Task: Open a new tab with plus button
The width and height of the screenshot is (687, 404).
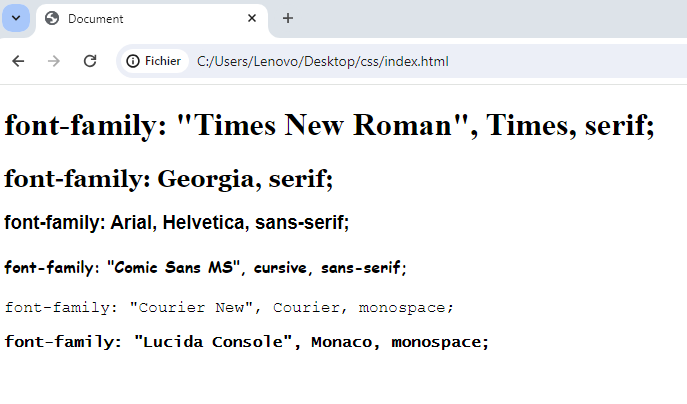Action: click(287, 18)
